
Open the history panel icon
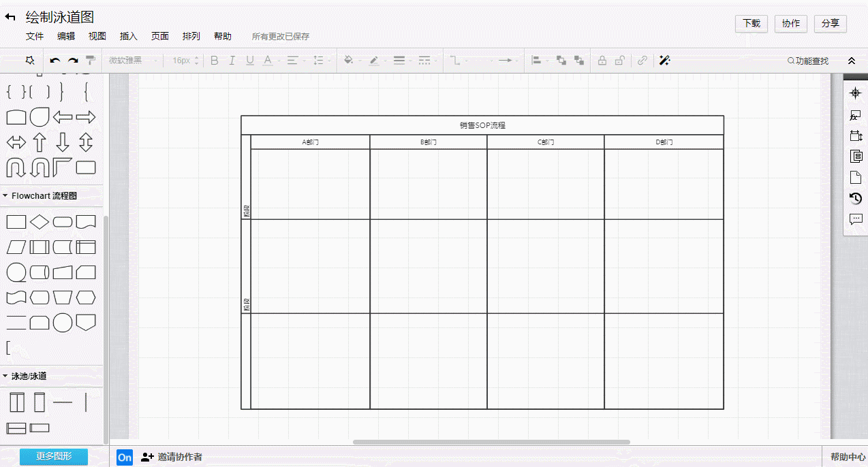click(855, 197)
